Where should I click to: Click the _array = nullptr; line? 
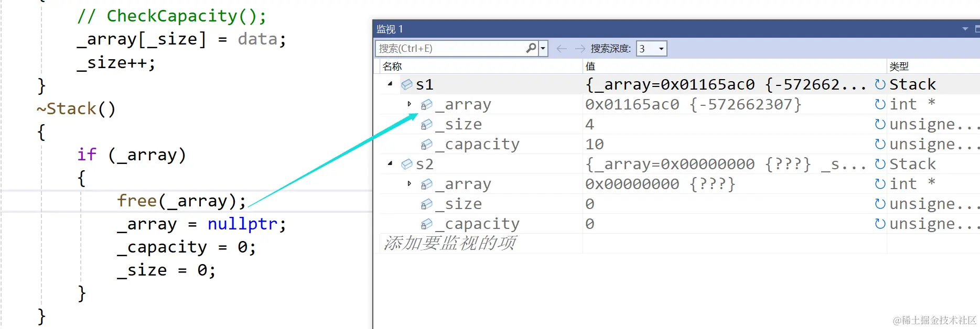click(x=201, y=224)
